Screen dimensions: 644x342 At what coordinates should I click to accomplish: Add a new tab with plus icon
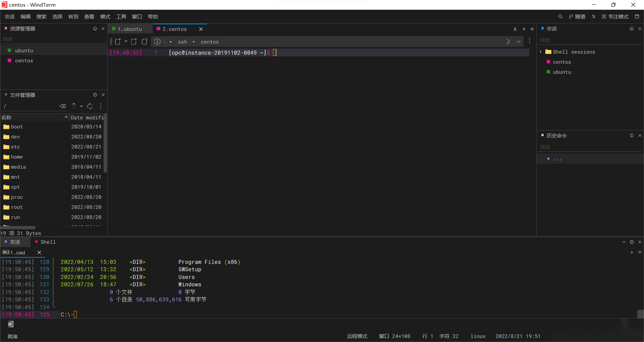click(524, 29)
